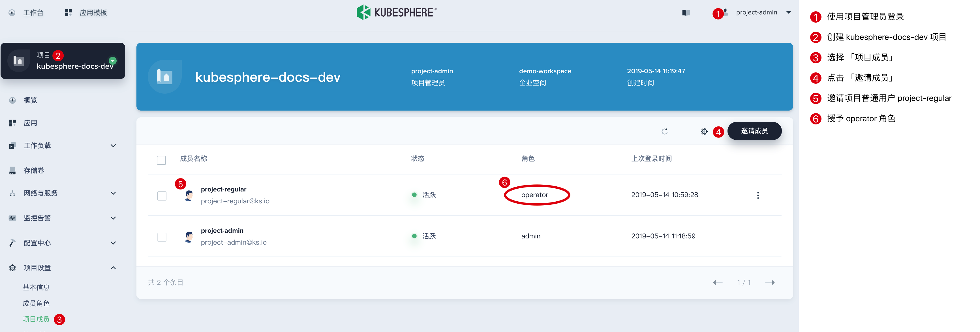980x332 pixels.
Task: Open the project-admin user dropdown arrow
Action: point(789,12)
